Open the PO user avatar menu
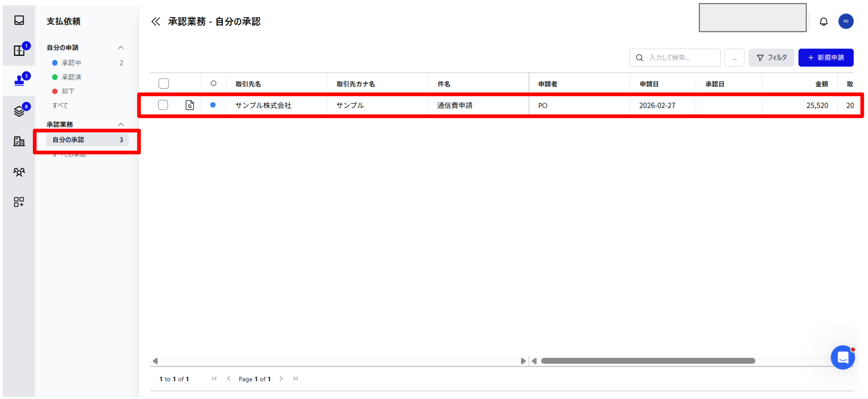 coord(846,21)
